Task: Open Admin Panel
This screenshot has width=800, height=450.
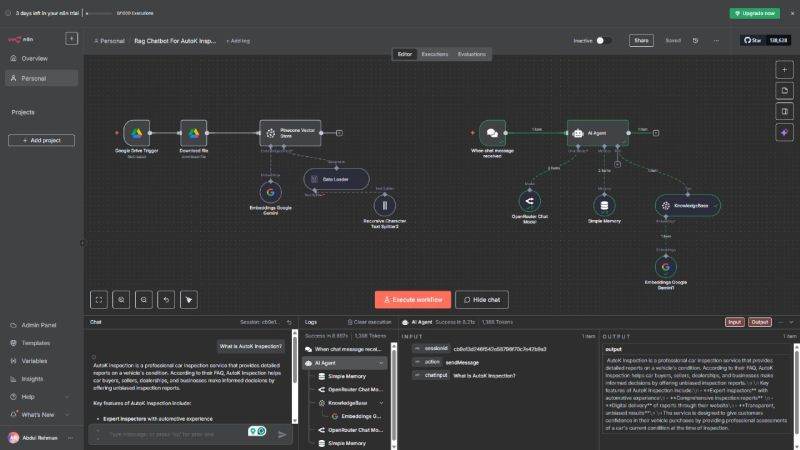Action: (x=41, y=325)
